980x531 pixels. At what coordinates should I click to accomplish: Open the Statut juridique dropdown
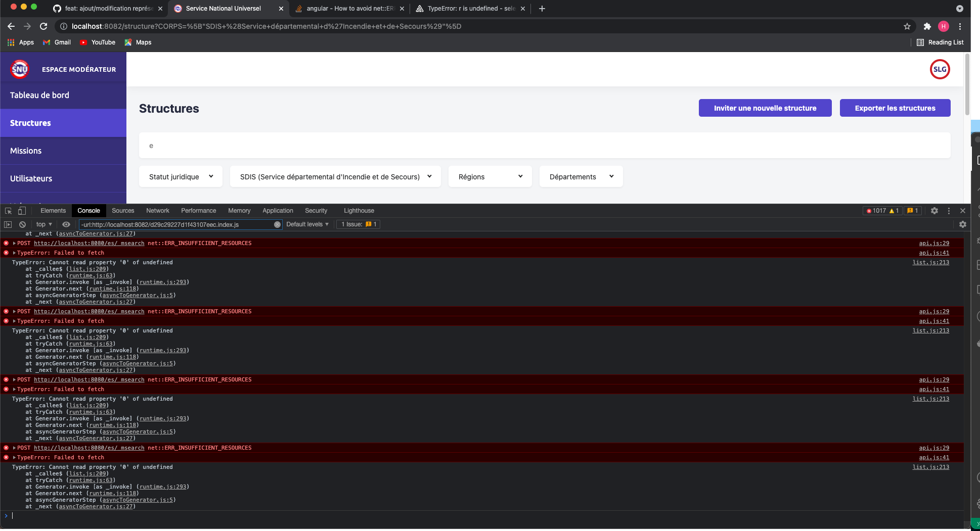point(180,176)
